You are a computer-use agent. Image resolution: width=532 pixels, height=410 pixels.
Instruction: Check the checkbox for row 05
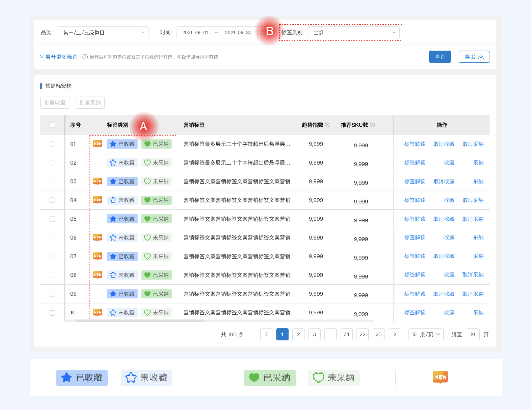point(52,219)
